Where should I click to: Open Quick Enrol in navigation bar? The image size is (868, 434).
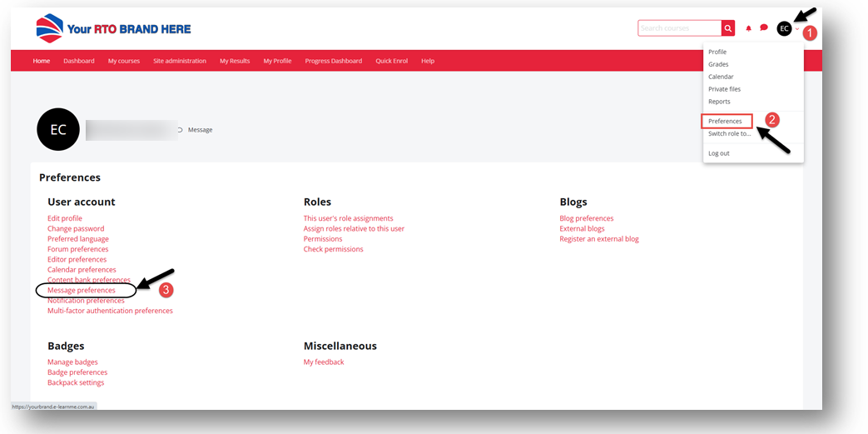(x=391, y=61)
